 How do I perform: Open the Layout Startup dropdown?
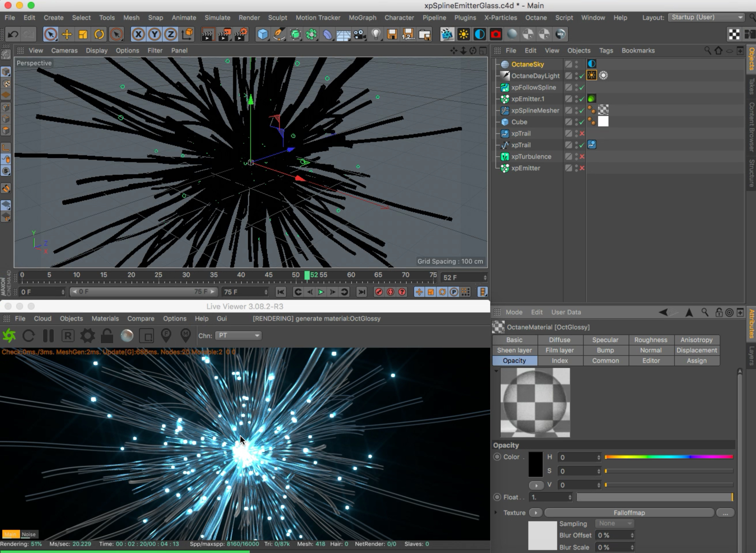706,18
